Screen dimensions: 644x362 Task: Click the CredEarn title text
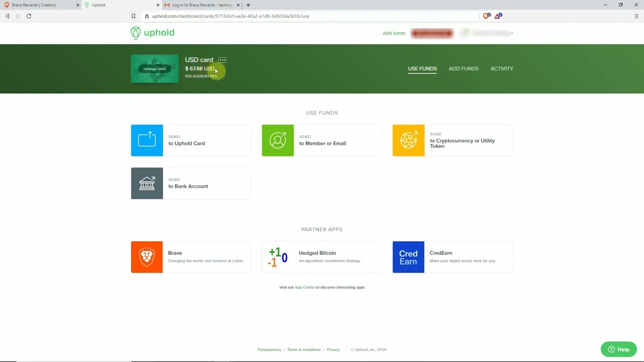(x=441, y=253)
